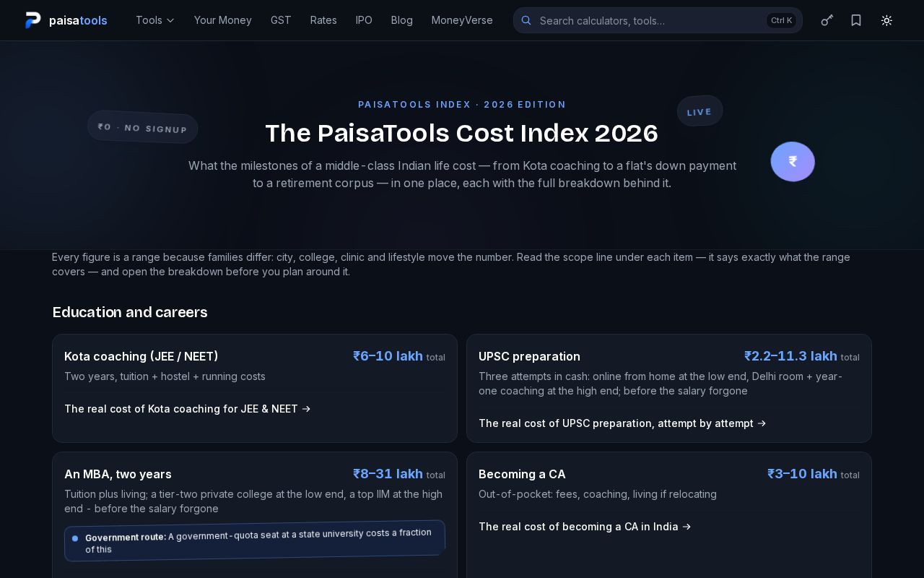Open the Blog link in navigation
This screenshot has width=924, height=578.
pyautogui.click(x=402, y=20)
